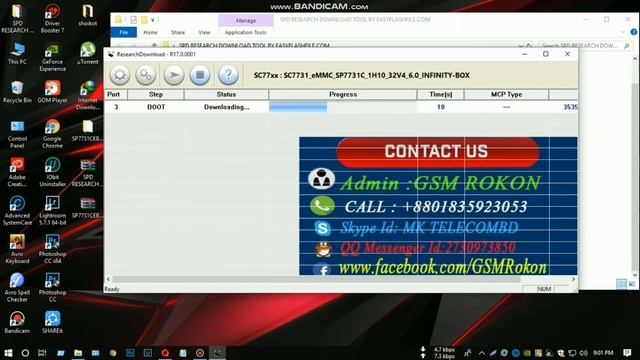
Task: Open Action Center notification icon
Action: coord(627,353)
